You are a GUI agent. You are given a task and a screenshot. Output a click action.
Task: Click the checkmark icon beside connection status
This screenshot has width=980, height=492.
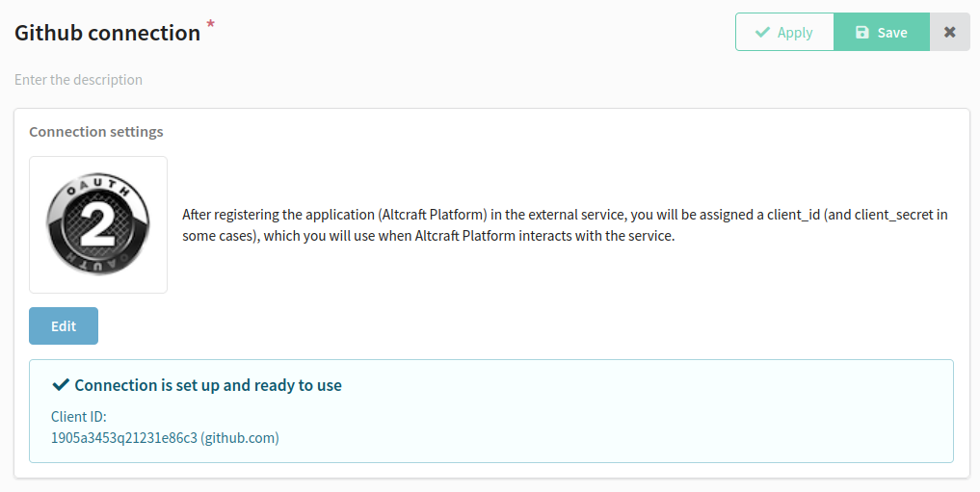(61, 384)
